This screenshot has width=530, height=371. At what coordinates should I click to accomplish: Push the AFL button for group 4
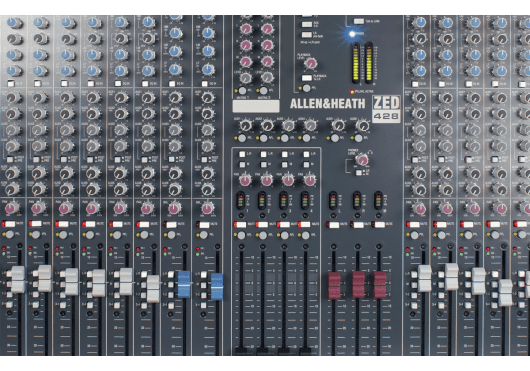(306, 235)
